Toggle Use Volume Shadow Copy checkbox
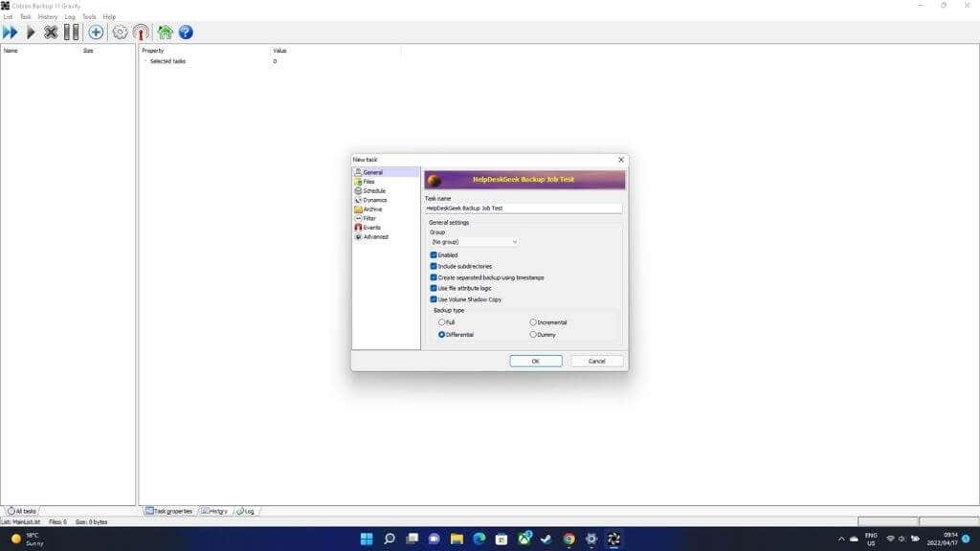Viewport: 980px width, 551px height. click(434, 299)
